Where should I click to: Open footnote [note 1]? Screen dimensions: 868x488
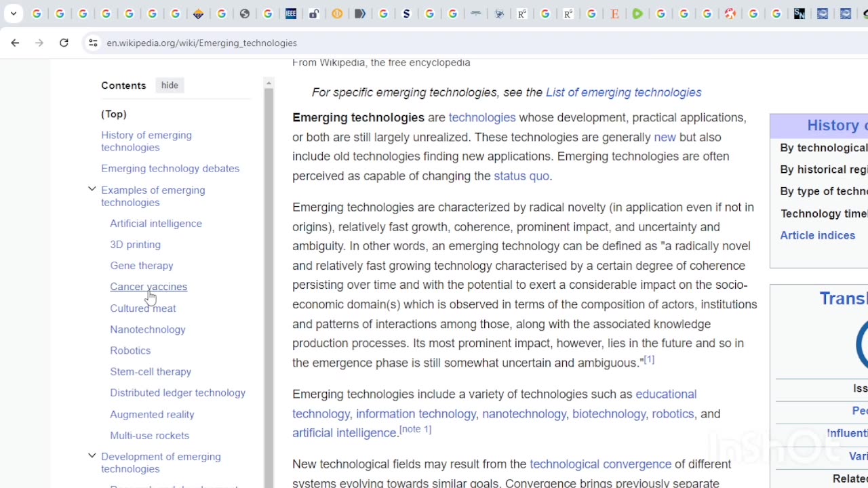[415, 429]
